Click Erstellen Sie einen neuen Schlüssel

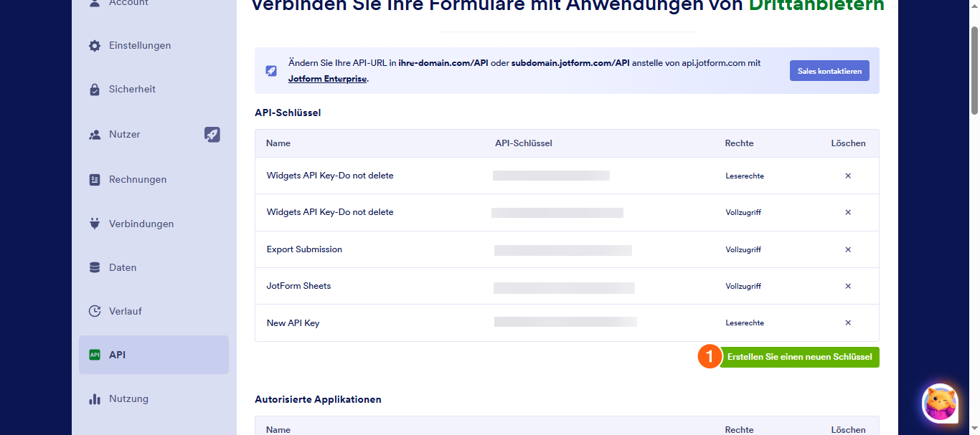(799, 357)
